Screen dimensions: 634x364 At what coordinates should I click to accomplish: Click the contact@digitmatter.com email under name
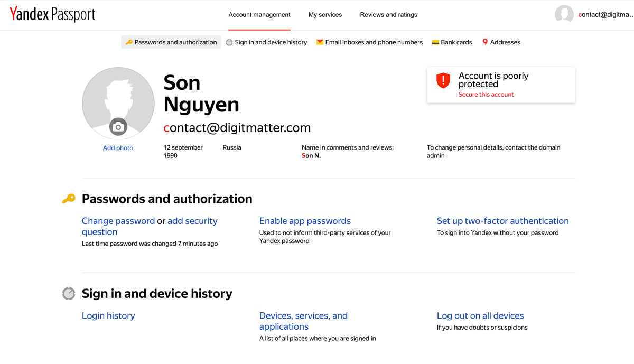tap(237, 128)
